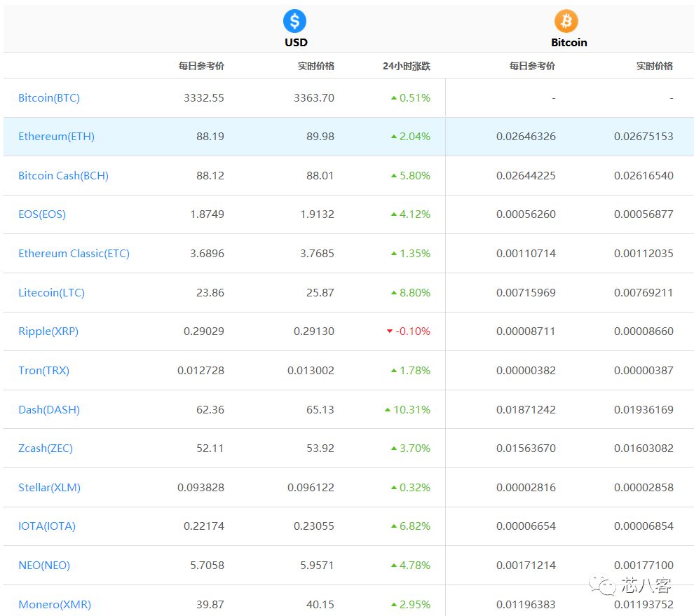Click EOS real-time price 1.9132
The image size is (694, 616).
pyautogui.click(x=318, y=214)
